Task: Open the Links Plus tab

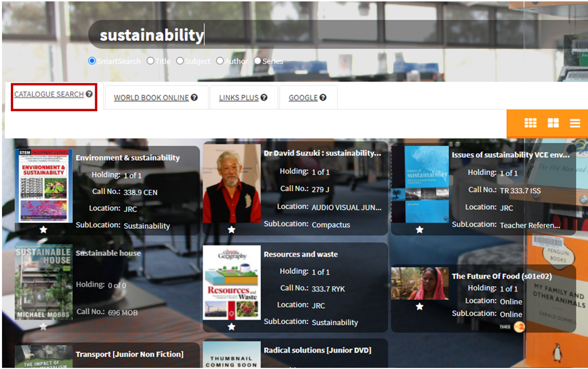Action: (x=239, y=98)
